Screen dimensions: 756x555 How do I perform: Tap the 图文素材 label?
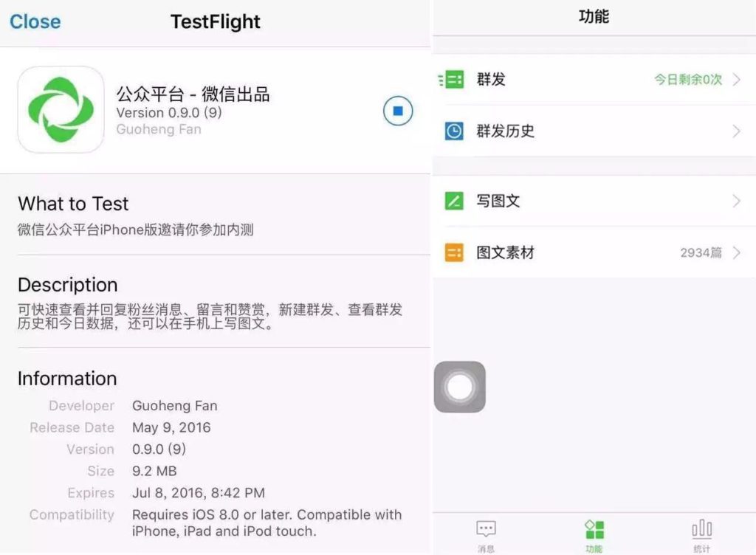pyautogui.click(x=506, y=252)
